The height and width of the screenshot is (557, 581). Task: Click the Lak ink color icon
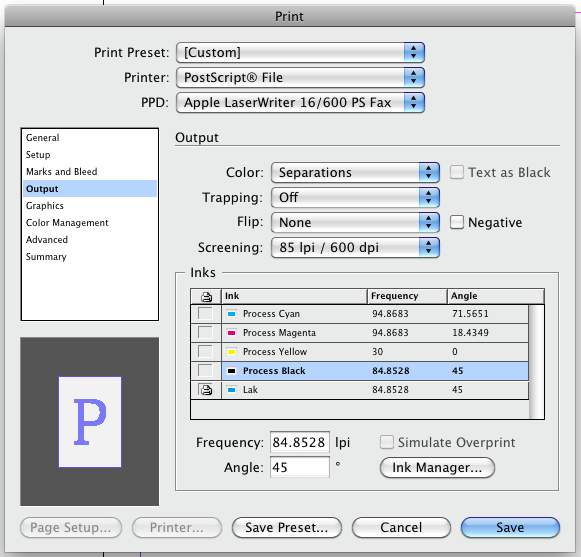232,389
